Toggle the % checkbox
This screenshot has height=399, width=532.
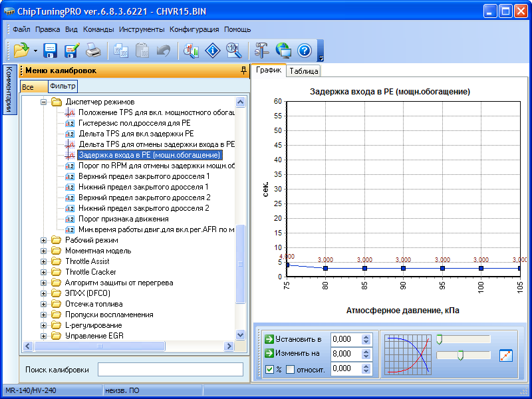tap(269, 369)
